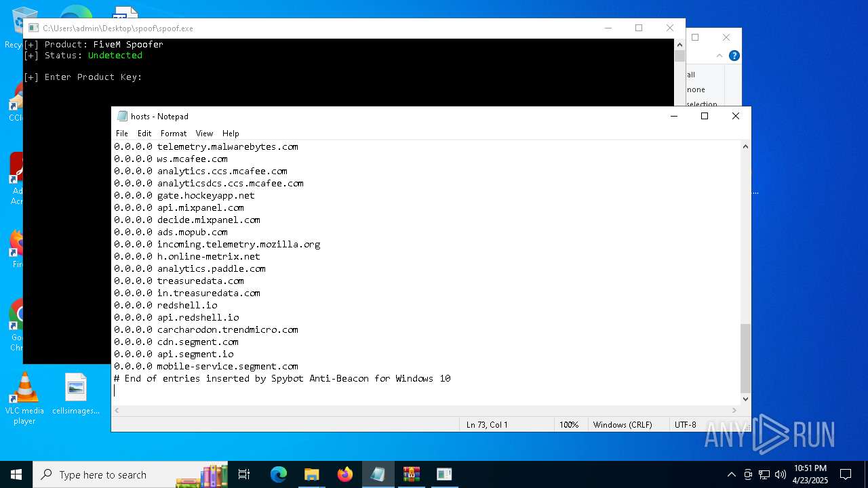
Task: Click Notepad horizontal scroll left arrow
Action: [x=117, y=410]
